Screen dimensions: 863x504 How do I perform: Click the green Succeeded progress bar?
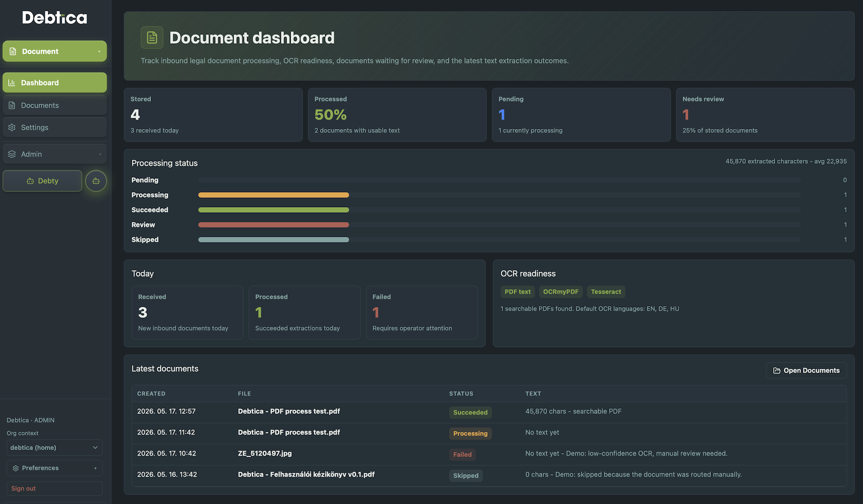(x=274, y=210)
